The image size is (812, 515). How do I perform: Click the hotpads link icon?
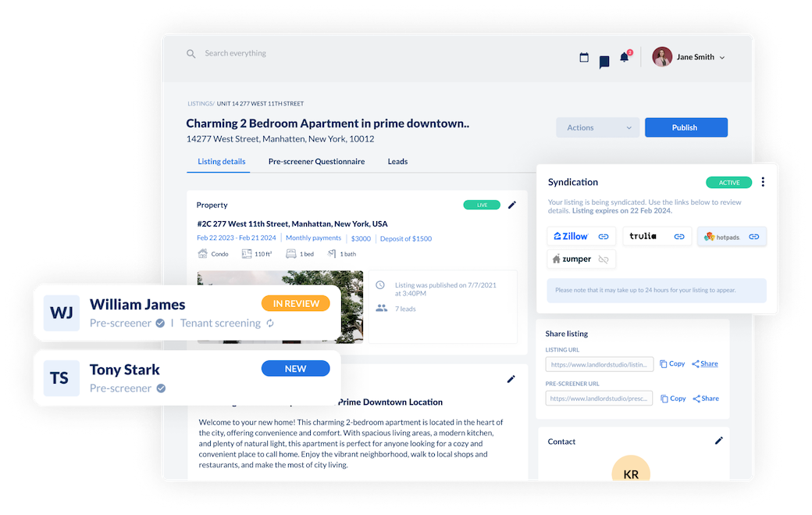[x=753, y=236]
